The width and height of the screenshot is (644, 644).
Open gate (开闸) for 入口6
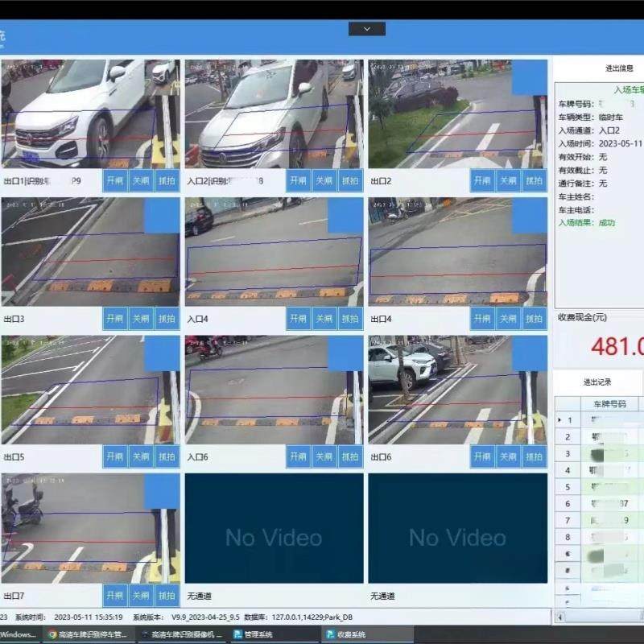[x=299, y=456]
